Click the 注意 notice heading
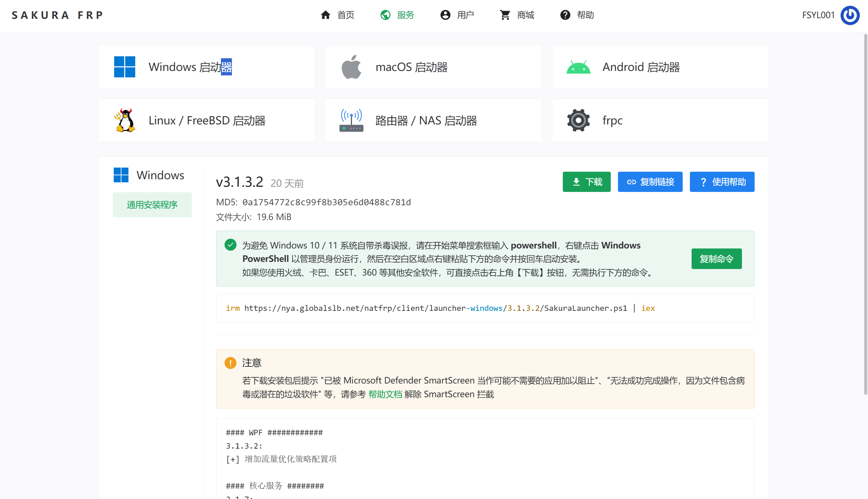Viewport: 868px width, 499px height. (x=252, y=363)
